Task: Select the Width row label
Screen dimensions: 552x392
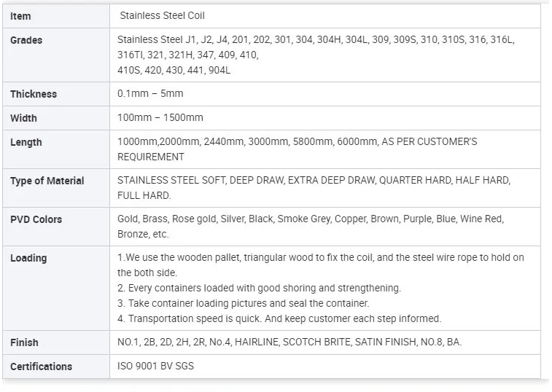Action: pyautogui.click(x=23, y=118)
